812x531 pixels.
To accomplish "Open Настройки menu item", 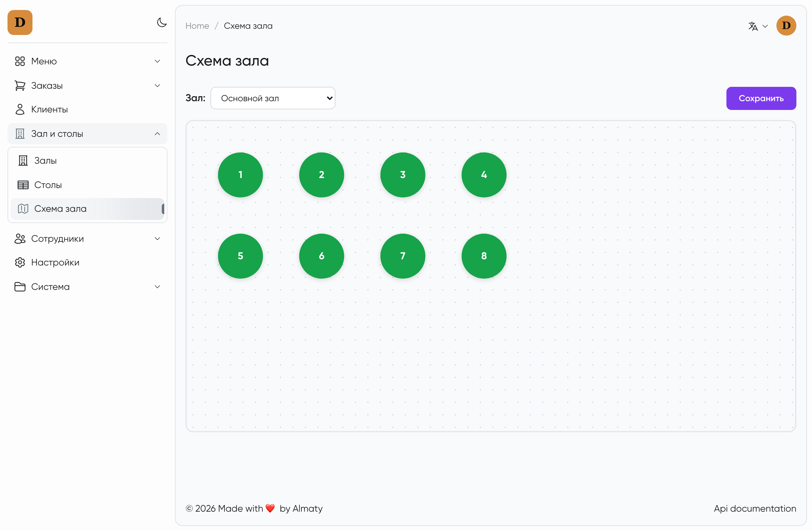I will 87,263.
